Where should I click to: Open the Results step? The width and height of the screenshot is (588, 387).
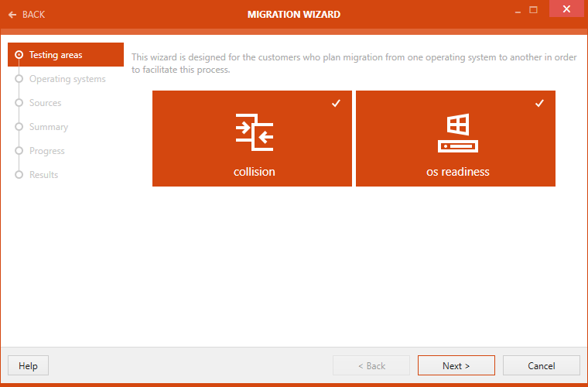(x=43, y=175)
